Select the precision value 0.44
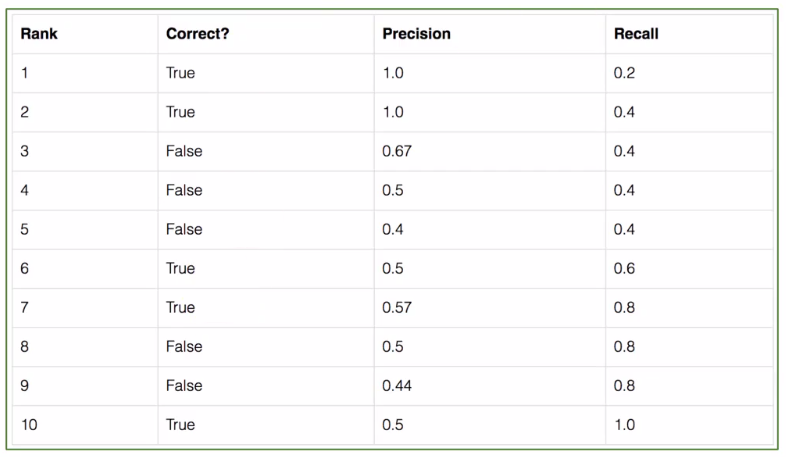The image size is (786, 457). click(397, 385)
